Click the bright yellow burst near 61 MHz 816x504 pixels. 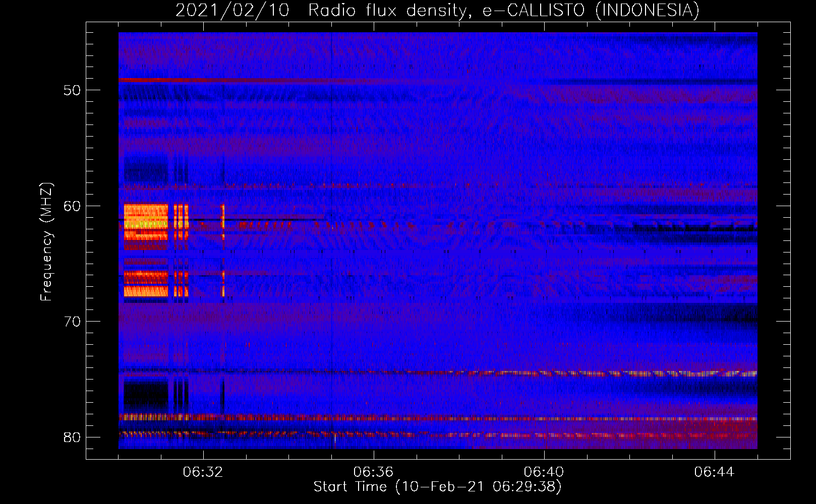[146, 221]
